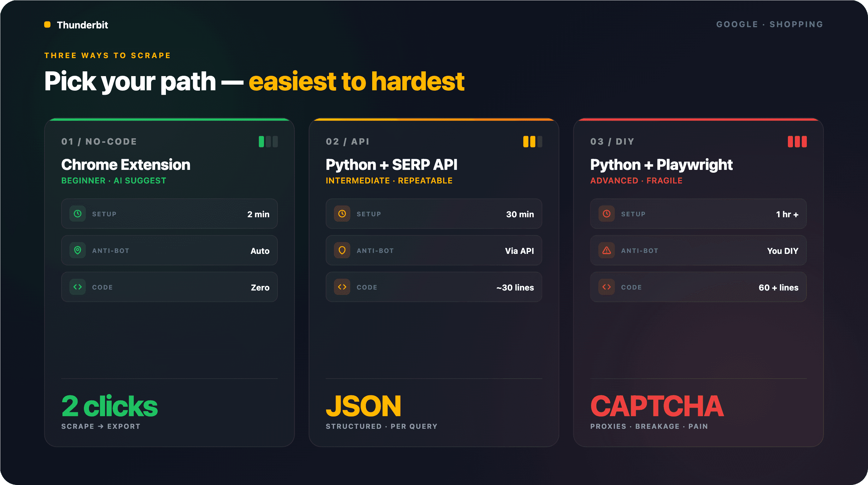Click the clock Setup icon on Chrome Extension card
The height and width of the screenshot is (485, 868).
coord(77,213)
